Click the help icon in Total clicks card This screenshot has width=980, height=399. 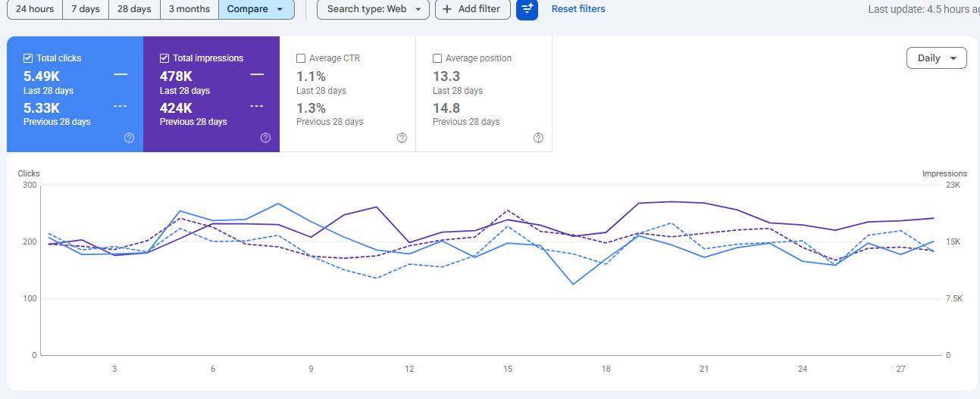tap(129, 138)
